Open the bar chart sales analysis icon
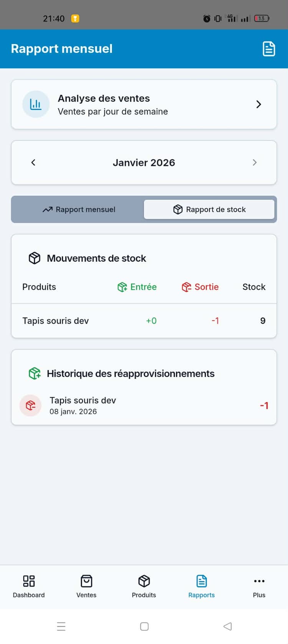 pos(36,104)
